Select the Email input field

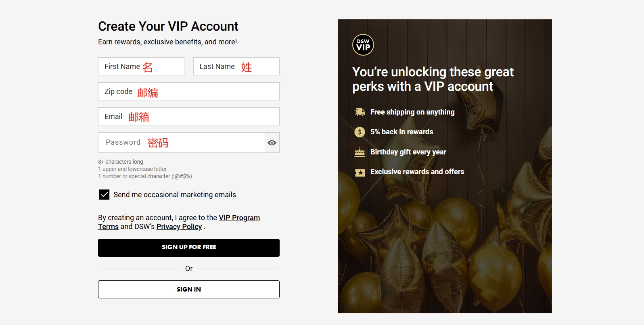(x=188, y=117)
